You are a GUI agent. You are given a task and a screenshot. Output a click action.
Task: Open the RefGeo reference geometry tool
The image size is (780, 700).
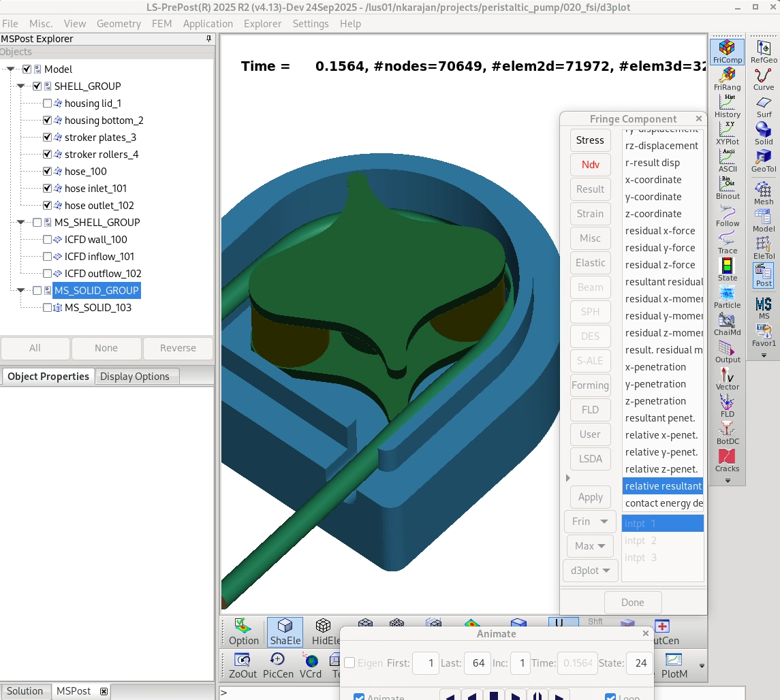point(764,52)
